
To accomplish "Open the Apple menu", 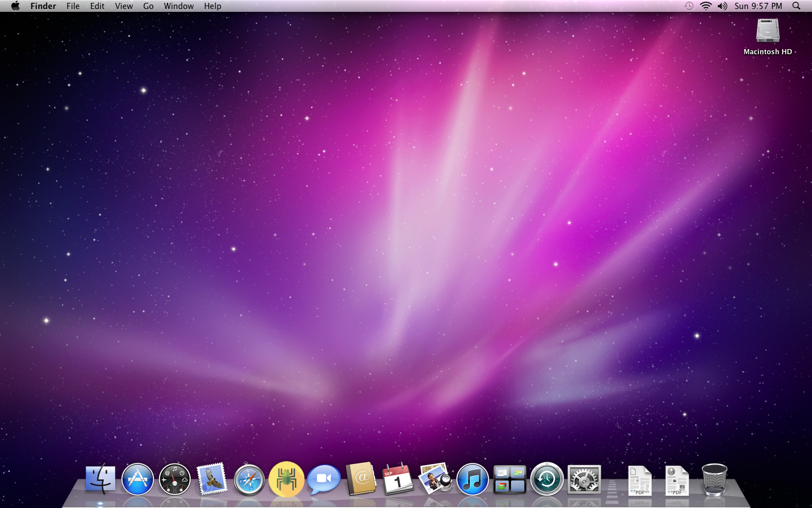I will point(15,6).
